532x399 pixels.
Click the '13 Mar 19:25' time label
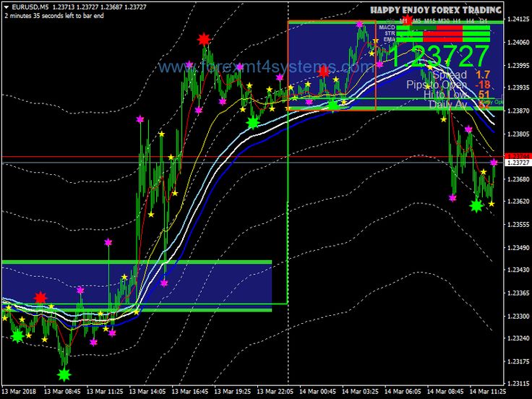click(233, 392)
